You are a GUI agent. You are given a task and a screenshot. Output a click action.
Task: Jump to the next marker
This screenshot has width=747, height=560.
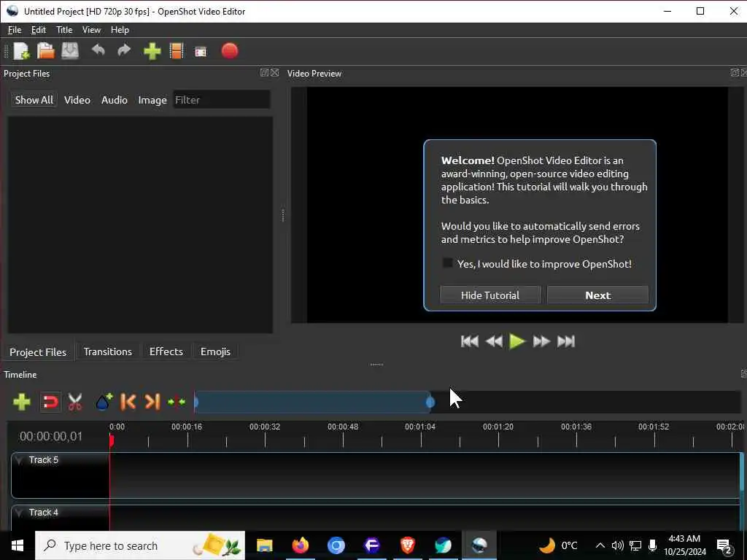click(152, 402)
